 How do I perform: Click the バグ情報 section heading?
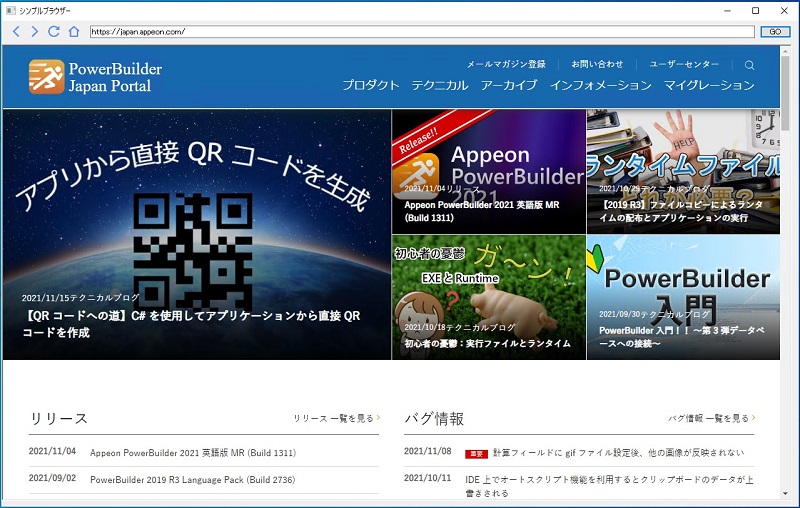[x=434, y=419]
